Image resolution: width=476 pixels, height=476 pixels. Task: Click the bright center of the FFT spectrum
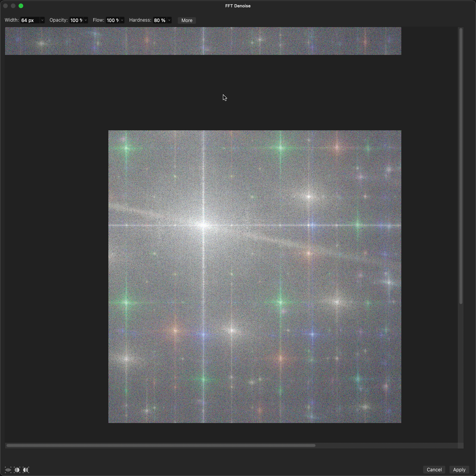coord(204,224)
